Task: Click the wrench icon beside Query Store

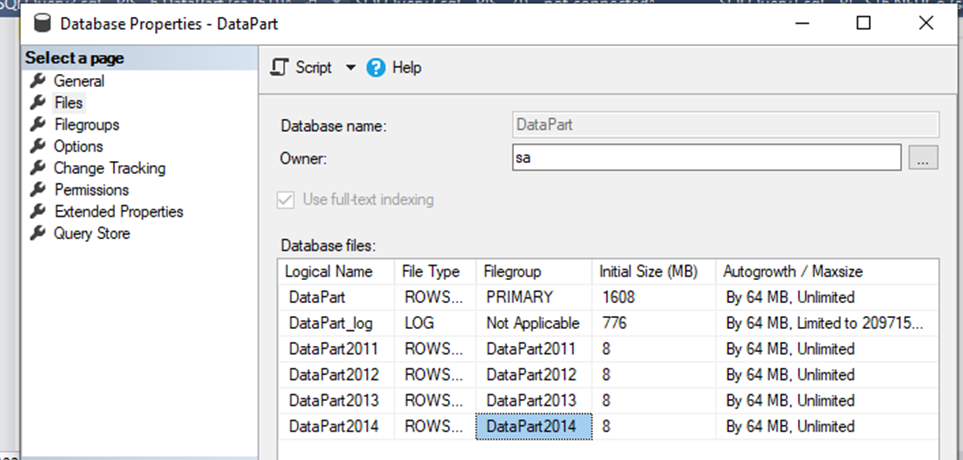Action: click(38, 234)
